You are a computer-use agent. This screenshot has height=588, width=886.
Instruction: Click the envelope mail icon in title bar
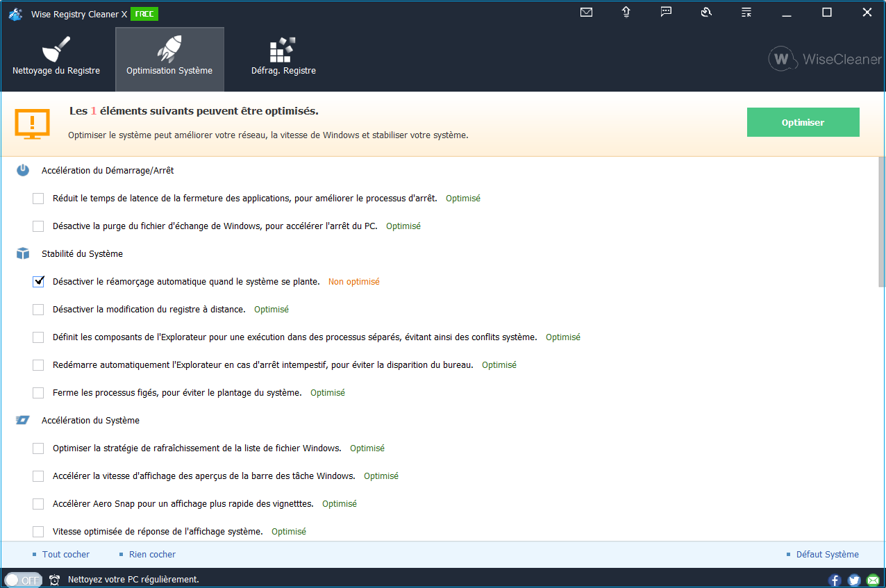[586, 12]
